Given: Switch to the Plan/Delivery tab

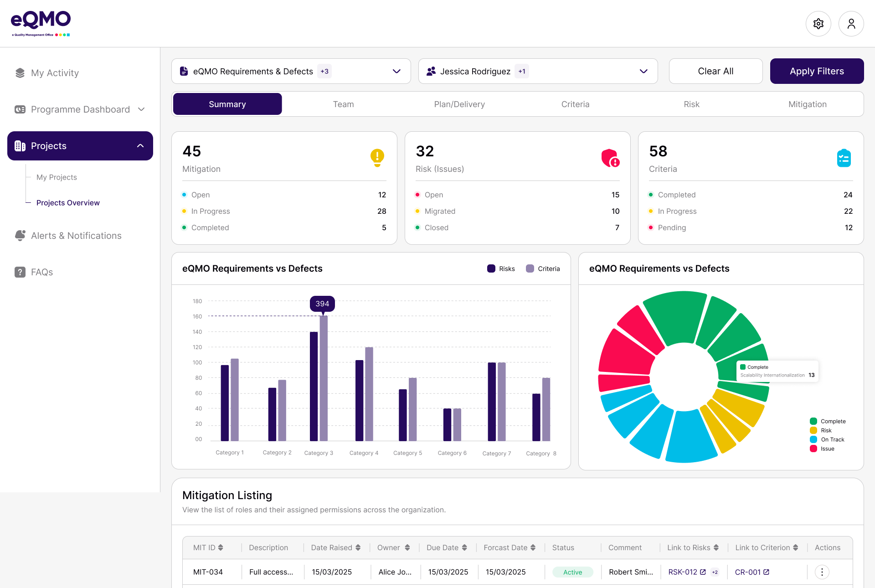Looking at the screenshot, I should 459,104.
